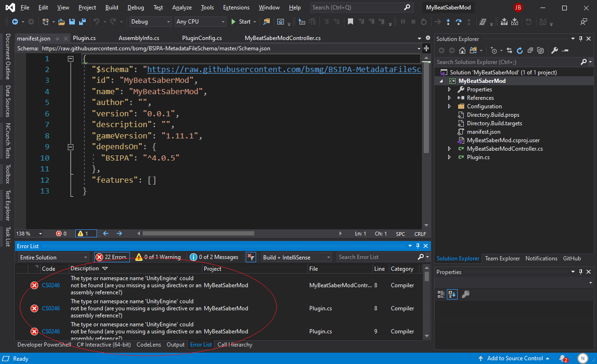Open the Debug menu
This screenshot has width=597, height=364.
136,8
